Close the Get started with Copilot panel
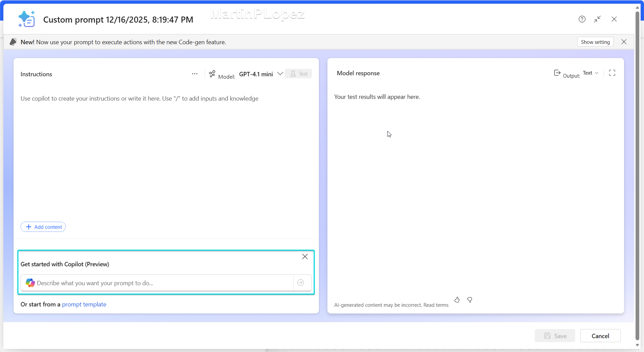The width and height of the screenshot is (644, 352). pos(305,256)
